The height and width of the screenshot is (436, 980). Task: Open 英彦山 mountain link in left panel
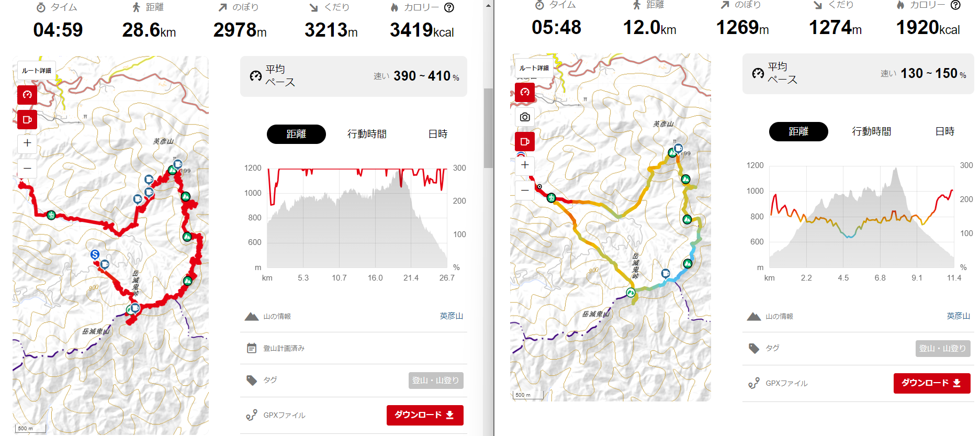pyautogui.click(x=451, y=316)
